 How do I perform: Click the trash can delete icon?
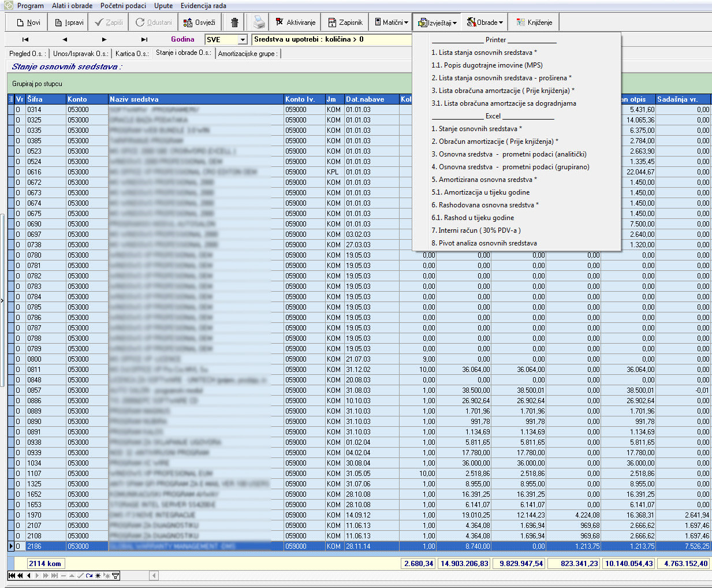234,23
